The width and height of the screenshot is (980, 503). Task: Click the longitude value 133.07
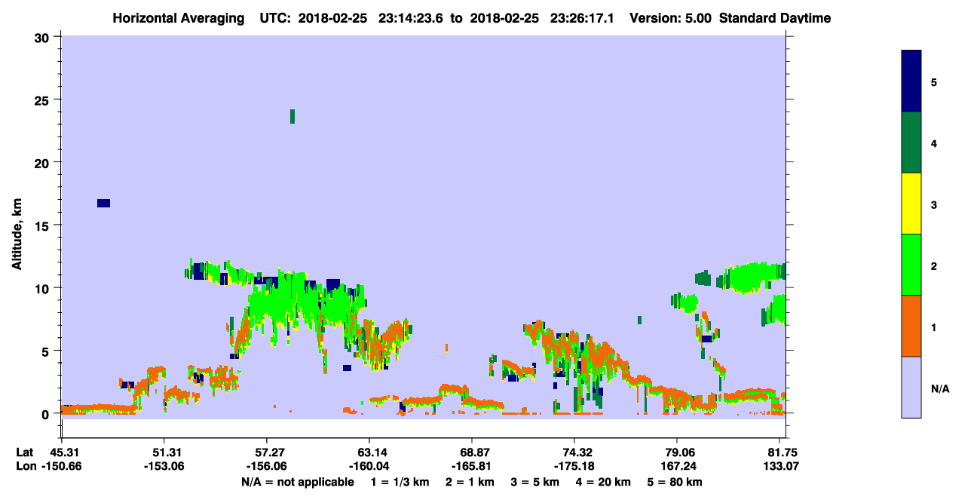[782, 466]
